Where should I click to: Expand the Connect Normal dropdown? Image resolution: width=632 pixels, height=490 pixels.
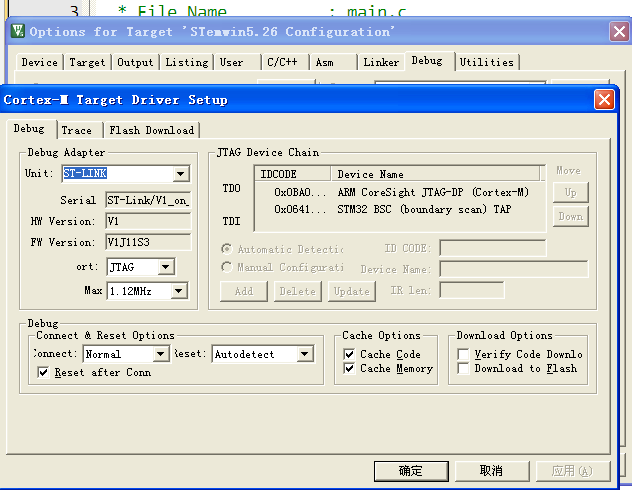(x=160, y=354)
